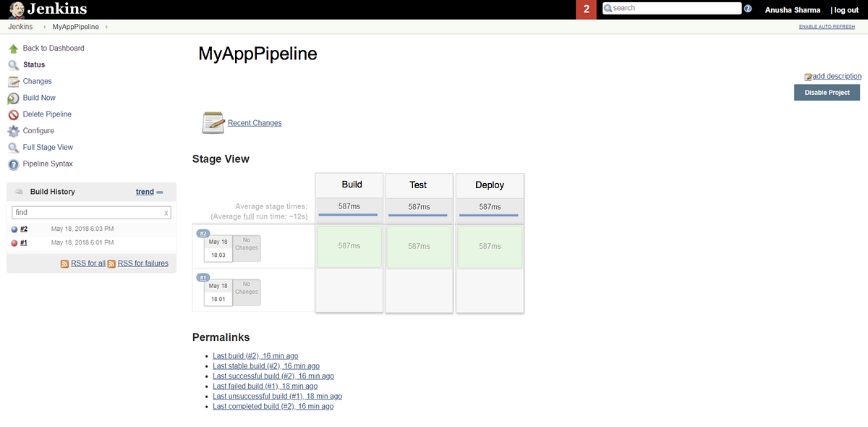Click Jenkins in the breadcrumb
This screenshot has height=427, width=868.
click(20, 27)
